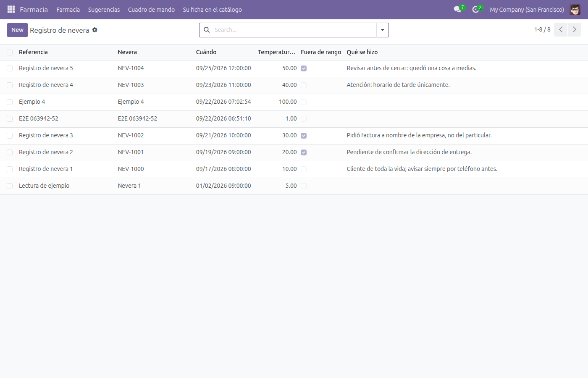Click the temperature value 50.00
The image size is (588, 378).
[x=289, y=68]
